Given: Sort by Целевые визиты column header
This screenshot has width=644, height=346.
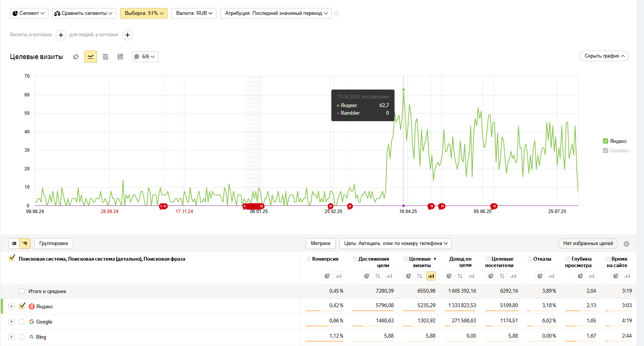Looking at the screenshot, I should pos(420,262).
